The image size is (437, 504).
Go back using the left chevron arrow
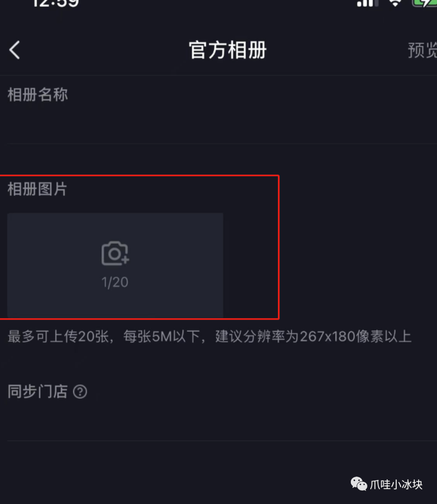(x=15, y=51)
